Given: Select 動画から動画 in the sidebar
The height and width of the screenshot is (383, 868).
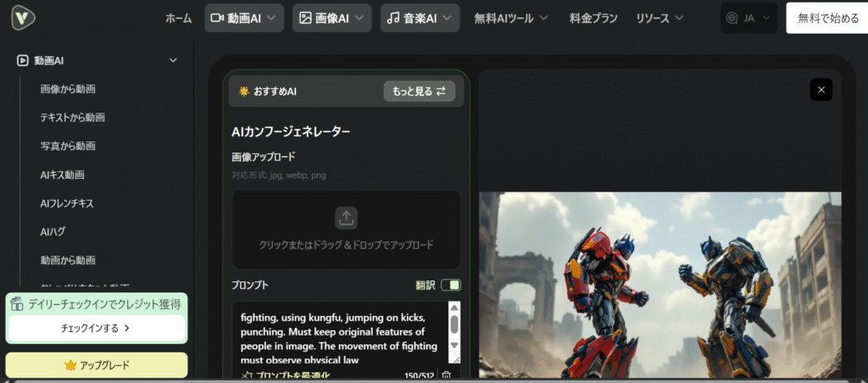Looking at the screenshot, I should 68,260.
